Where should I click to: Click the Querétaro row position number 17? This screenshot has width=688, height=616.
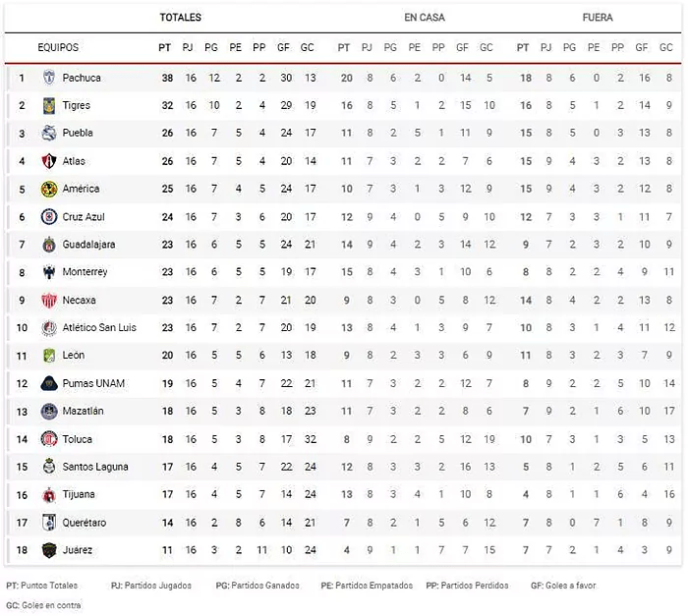[x=22, y=523]
